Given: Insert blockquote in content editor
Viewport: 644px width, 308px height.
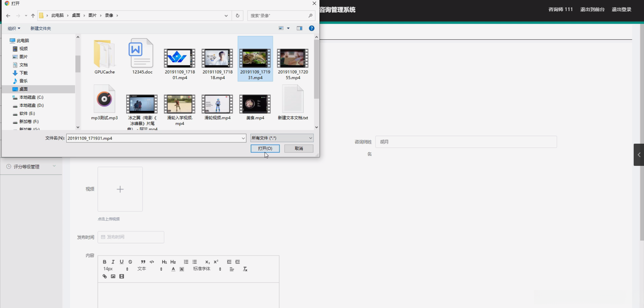Looking at the screenshot, I should click(x=143, y=262).
